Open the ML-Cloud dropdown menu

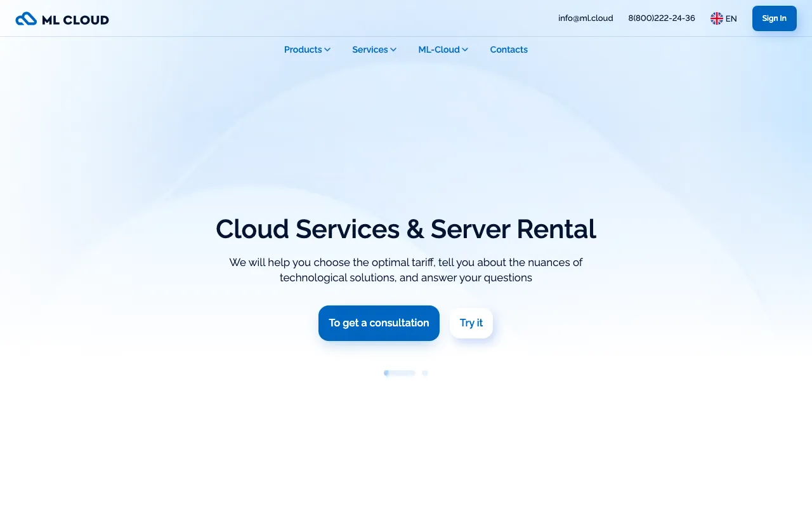[x=443, y=50]
